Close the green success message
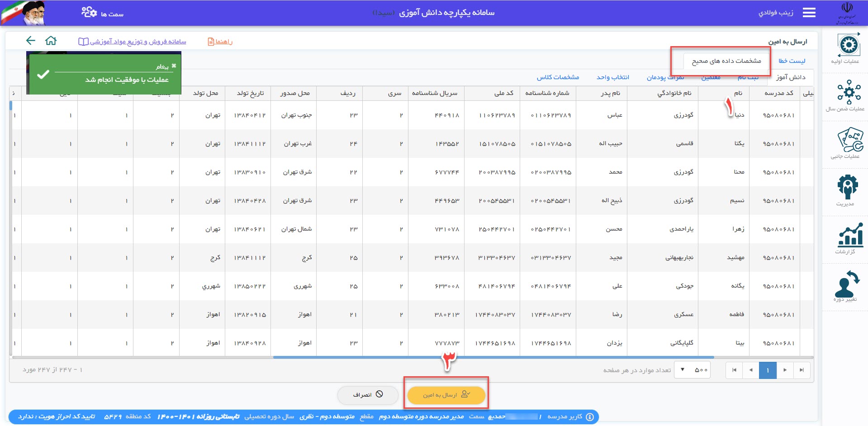This screenshot has width=868, height=426. (174, 66)
